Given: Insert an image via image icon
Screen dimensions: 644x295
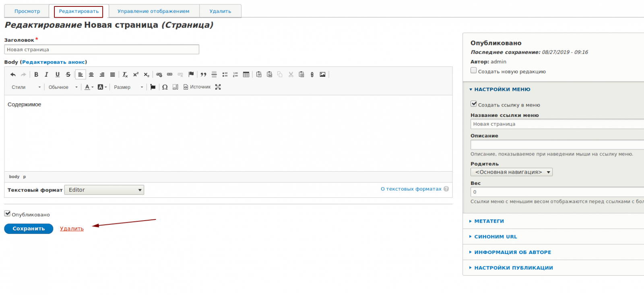Looking at the screenshot, I should (322, 75).
